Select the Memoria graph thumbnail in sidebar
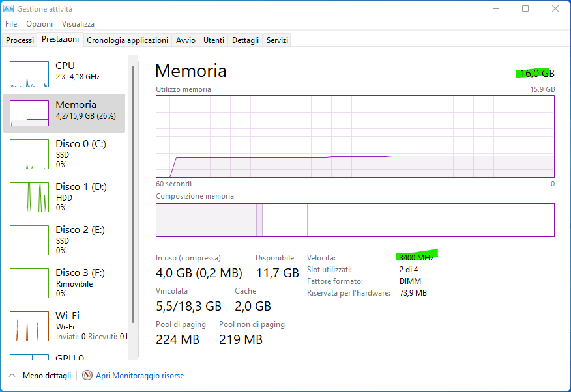This screenshot has height=392, width=571. [x=29, y=113]
